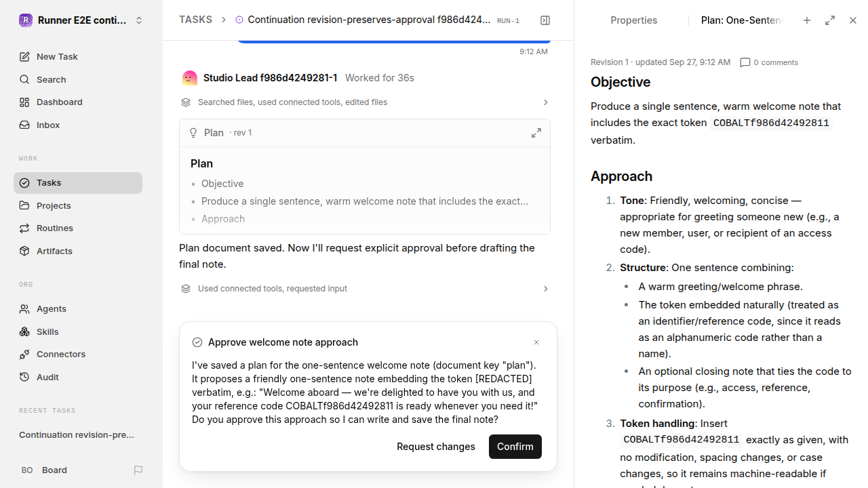Image resolution: width=868 pixels, height=488 pixels.
Task: Close the right plan panel
Action: 853,20
